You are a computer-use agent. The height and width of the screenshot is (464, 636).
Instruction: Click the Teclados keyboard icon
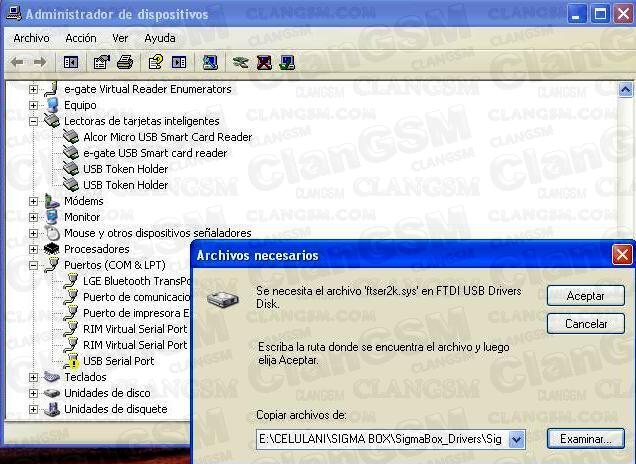tap(52, 377)
